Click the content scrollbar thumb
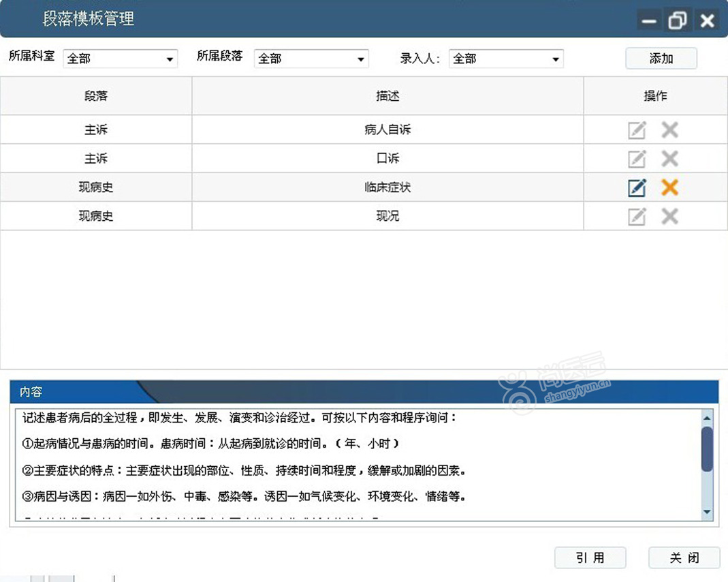The width and height of the screenshot is (728, 582). (707, 449)
